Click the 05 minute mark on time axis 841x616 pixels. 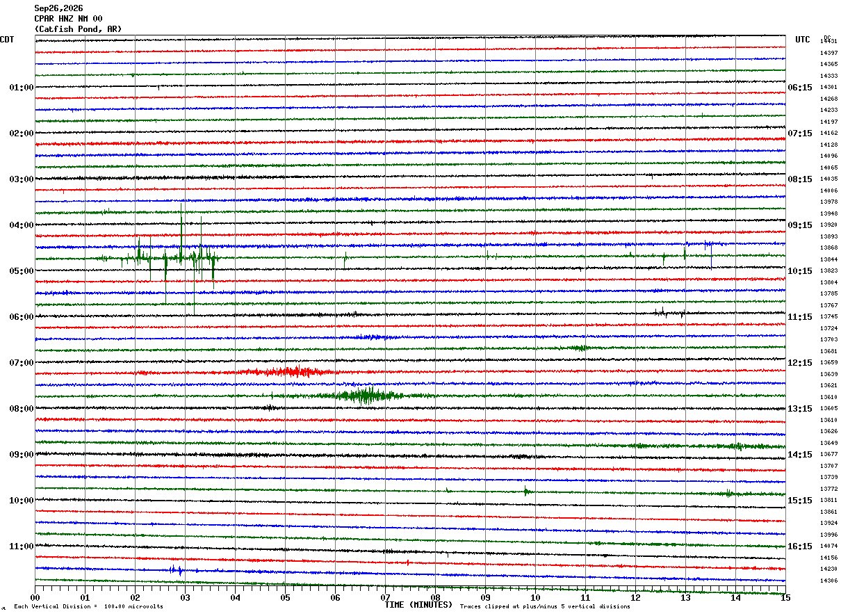click(285, 598)
